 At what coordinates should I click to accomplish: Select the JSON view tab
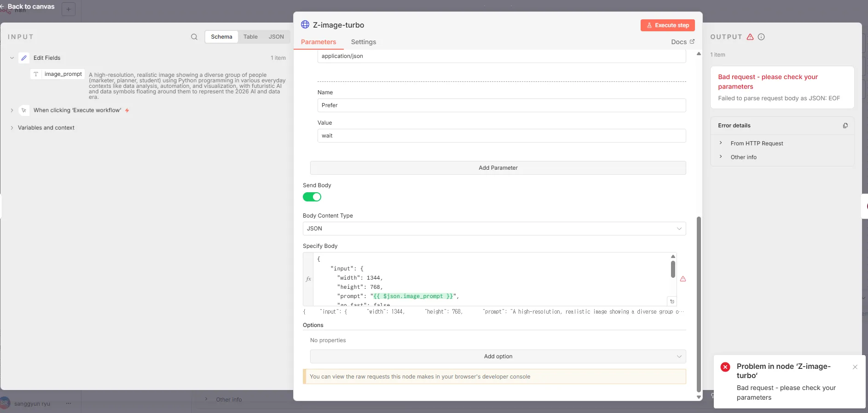(x=276, y=37)
